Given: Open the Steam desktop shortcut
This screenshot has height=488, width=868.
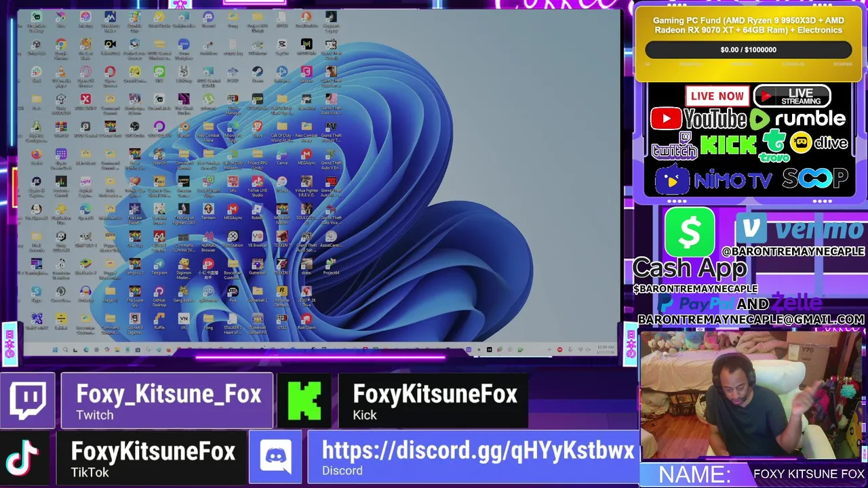Looking at the screenshot, I should tap(257, 71).
